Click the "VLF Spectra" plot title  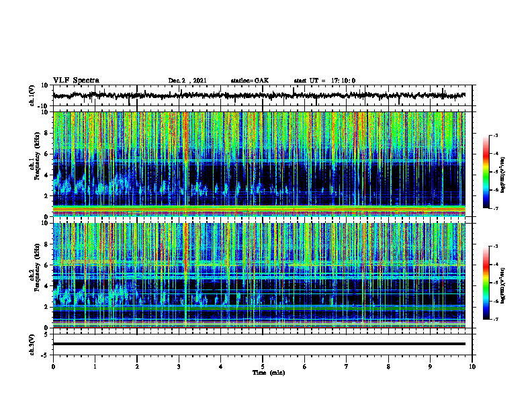click(x=76, y=81)
